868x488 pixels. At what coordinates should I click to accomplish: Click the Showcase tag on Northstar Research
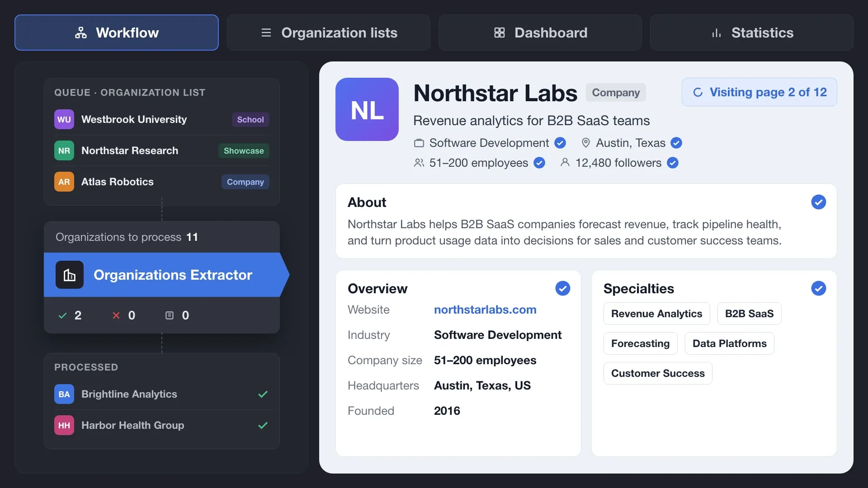tap(244, 150)
